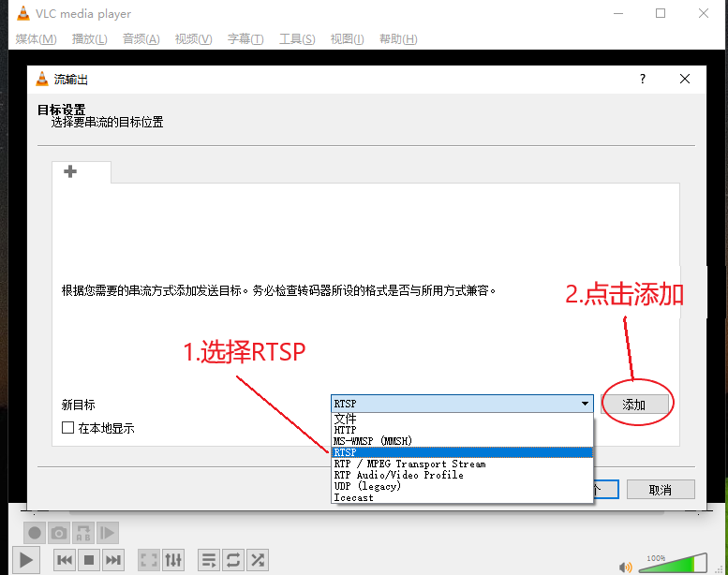The width and height of the screenshot is (728, 575).
Task: Open the help question mark in 流输出 dialog
Action: pyautogui.click(x=643, y=79)
